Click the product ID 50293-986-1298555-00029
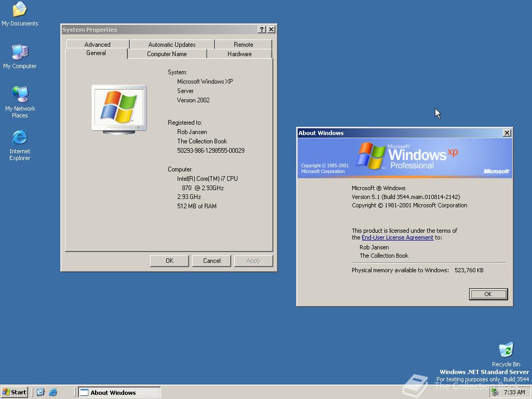 pyautogui.click(x=211, y=150)
